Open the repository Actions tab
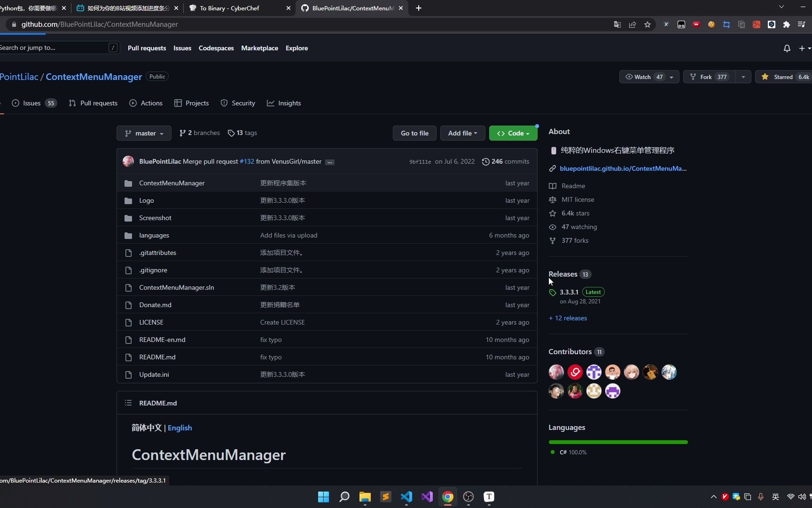The width and height of the screenshot is (812, 508). pos(146,103)
